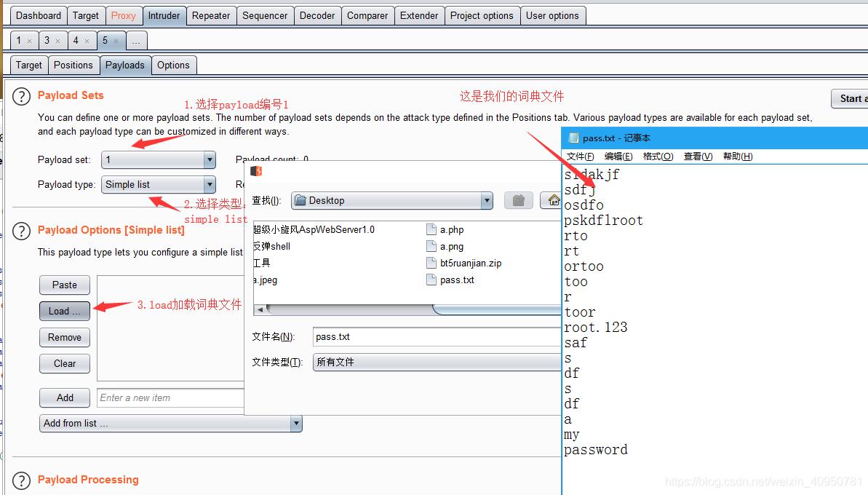Select bt5ruanjian.zip file icon
The image size is (868, 495).
(x=431, y=263)
